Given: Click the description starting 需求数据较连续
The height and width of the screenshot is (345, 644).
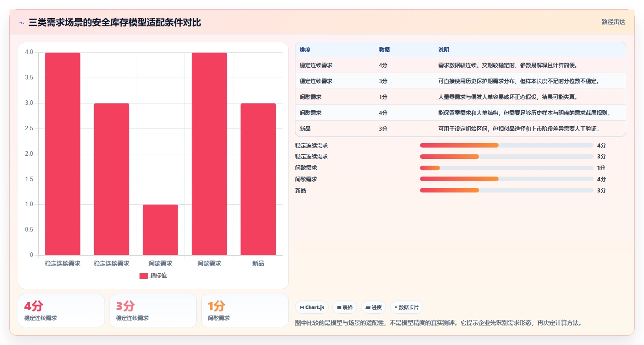Looking at the screenshot, I should [x=508, y=65].
